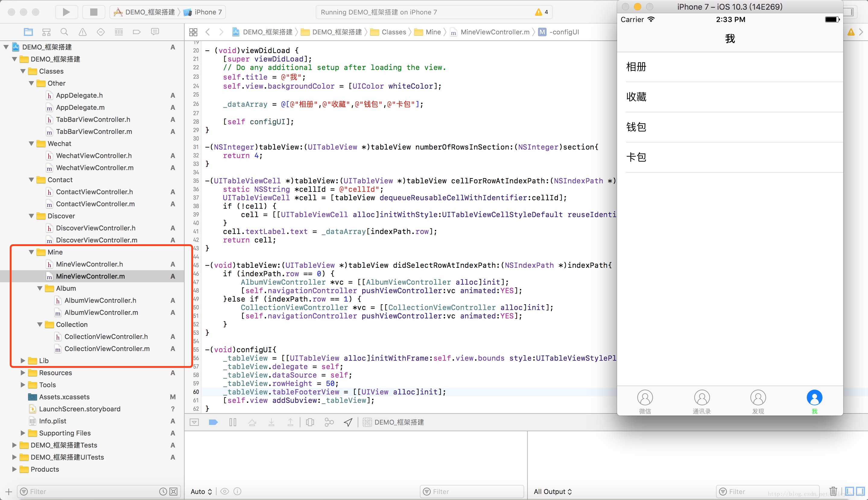Hide the debug area with toggle button
The image size is (868, 500).
tap(194, 422)
